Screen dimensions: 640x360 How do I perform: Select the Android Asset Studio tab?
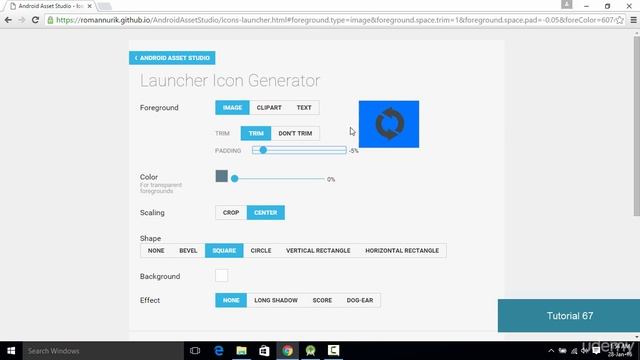pos(50,6)
